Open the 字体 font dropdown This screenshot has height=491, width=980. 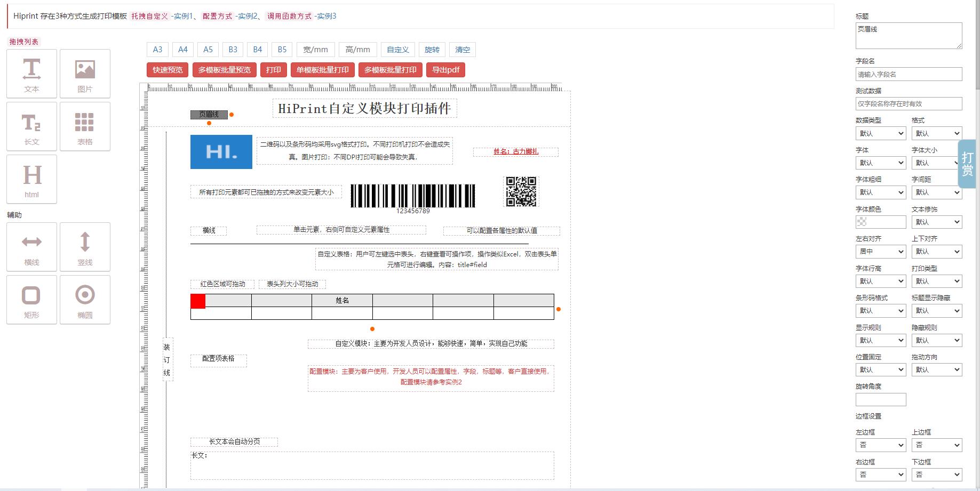pos(881,163)
